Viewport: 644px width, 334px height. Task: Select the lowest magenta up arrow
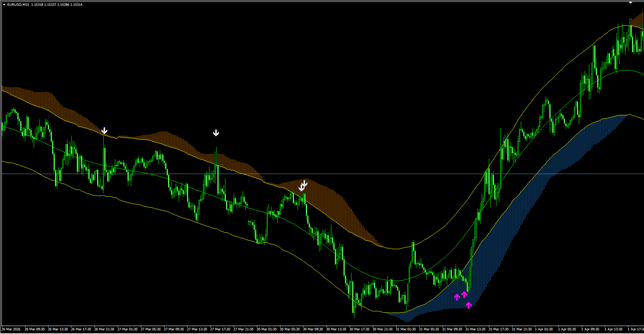pos(469,305)
